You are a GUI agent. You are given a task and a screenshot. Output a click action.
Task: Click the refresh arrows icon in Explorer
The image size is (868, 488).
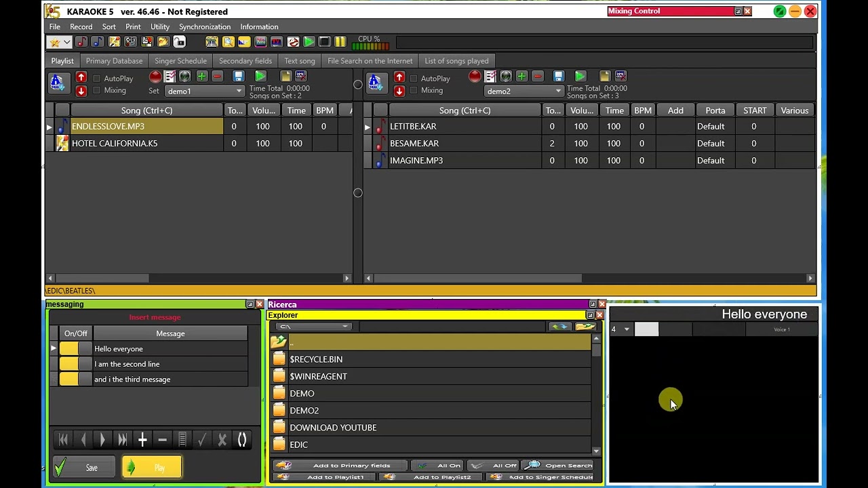(559, 327)
